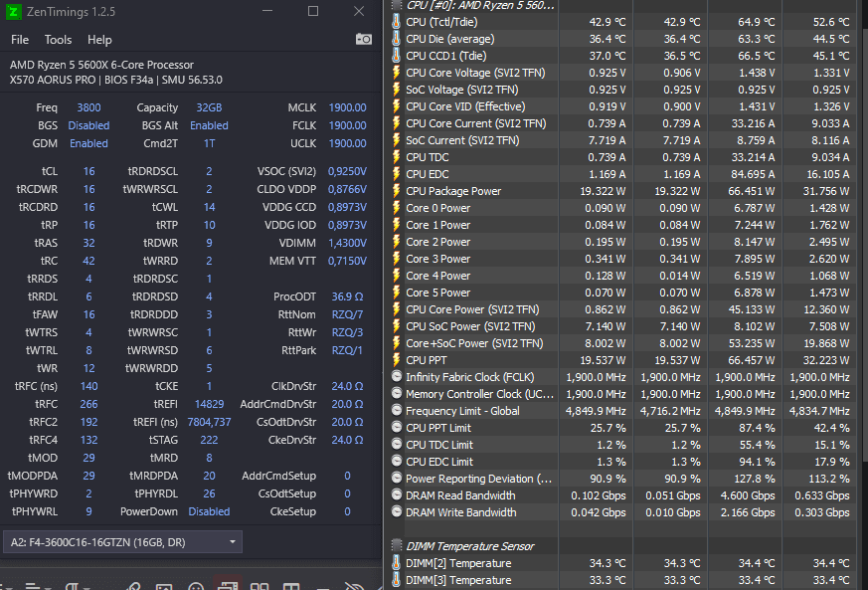This screenshot has width=868, height=590.
Task: Select the X570 AORUS PRO BIOS F34a line
Action: tap(116, 80)
